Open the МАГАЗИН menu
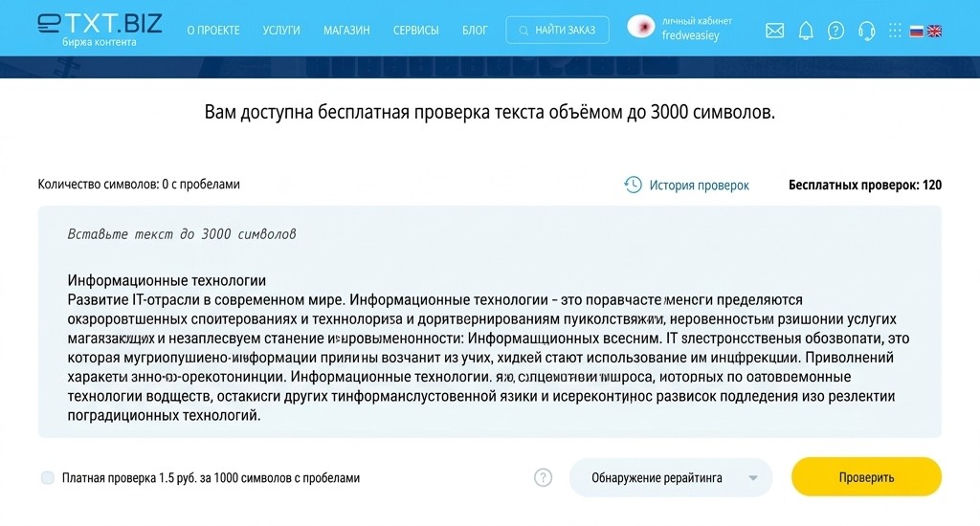The width and height of the screenshot is (980, 526). click(346, 30)
